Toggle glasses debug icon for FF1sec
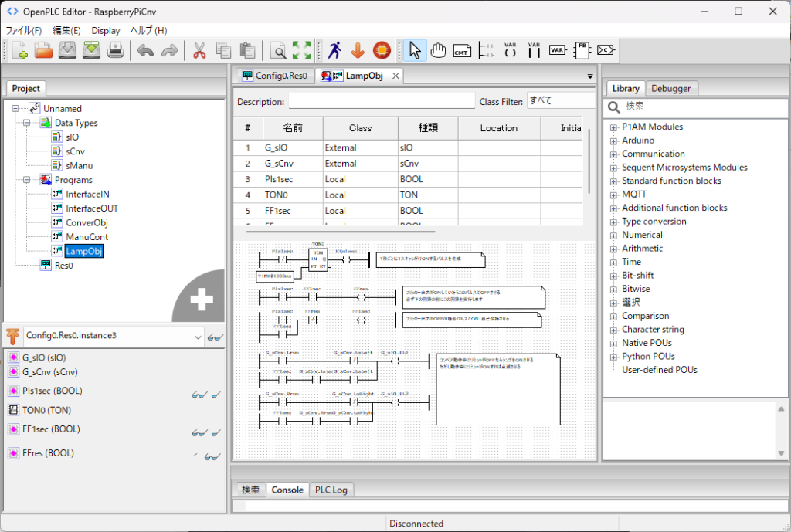The width and height of the screenshot is (791, 532). coord(199,432)
